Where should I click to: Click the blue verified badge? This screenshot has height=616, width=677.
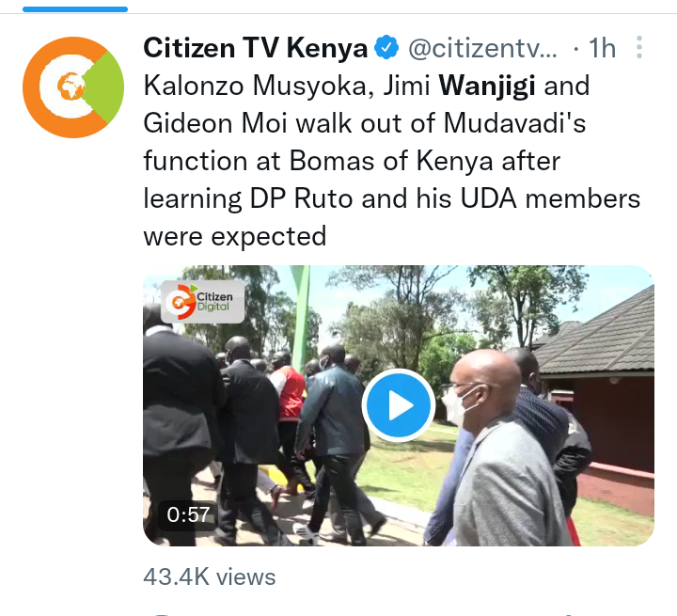(x=386, y=48)
